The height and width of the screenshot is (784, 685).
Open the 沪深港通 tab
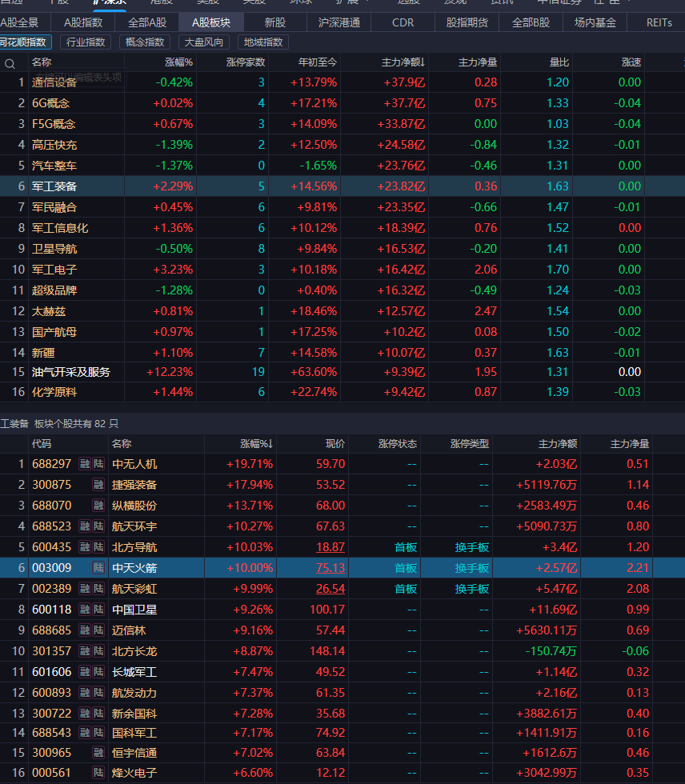pyautogui.click(x=338, y=22)
